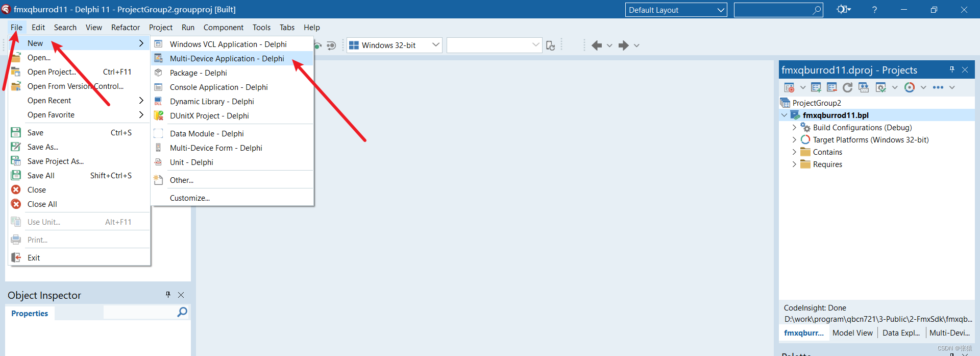Select the Properties tab in Object Inspector
The image size is (980, 356).
(x=30, y=313)
